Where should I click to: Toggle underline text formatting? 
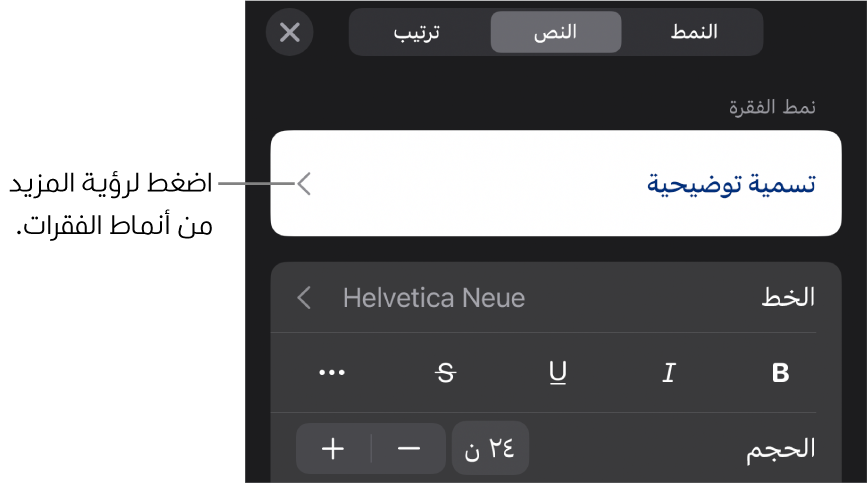tap(558, 373)
